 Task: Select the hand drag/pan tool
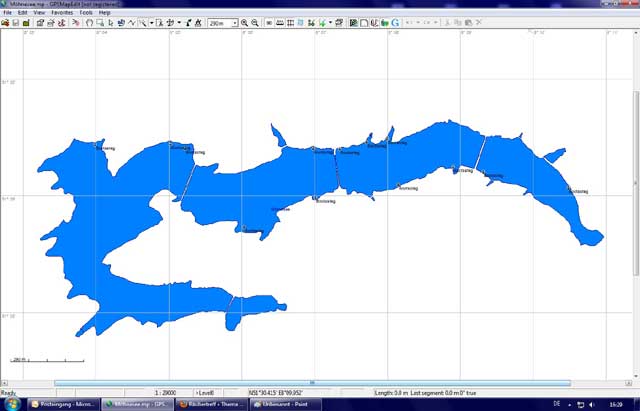[89, 22]
